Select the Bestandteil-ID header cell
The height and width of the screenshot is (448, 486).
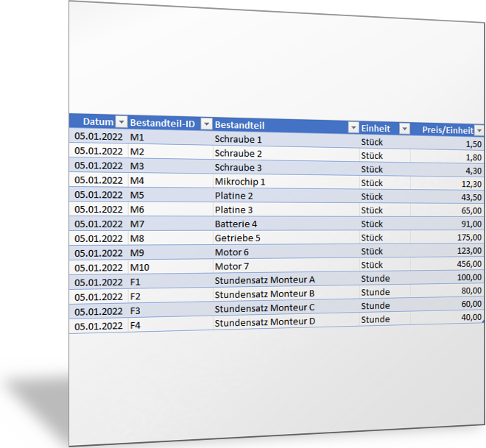click(171, 124)
